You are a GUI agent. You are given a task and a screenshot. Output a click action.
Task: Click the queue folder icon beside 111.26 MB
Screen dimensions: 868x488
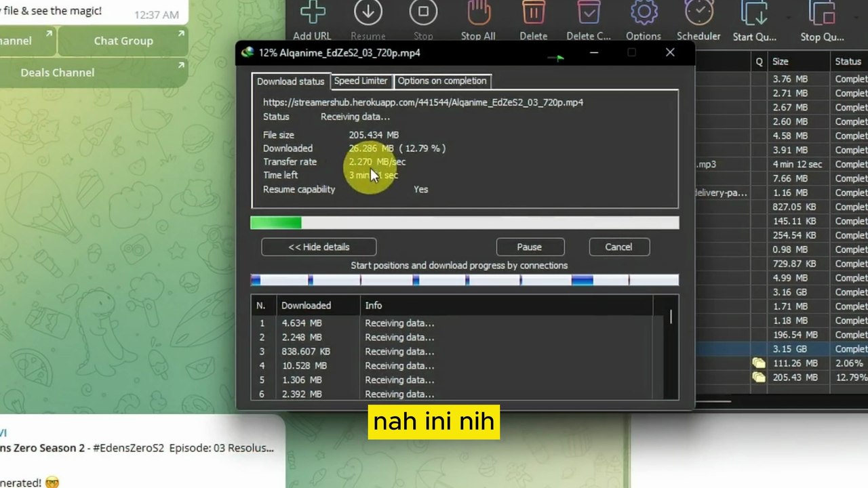coord(759,363)
